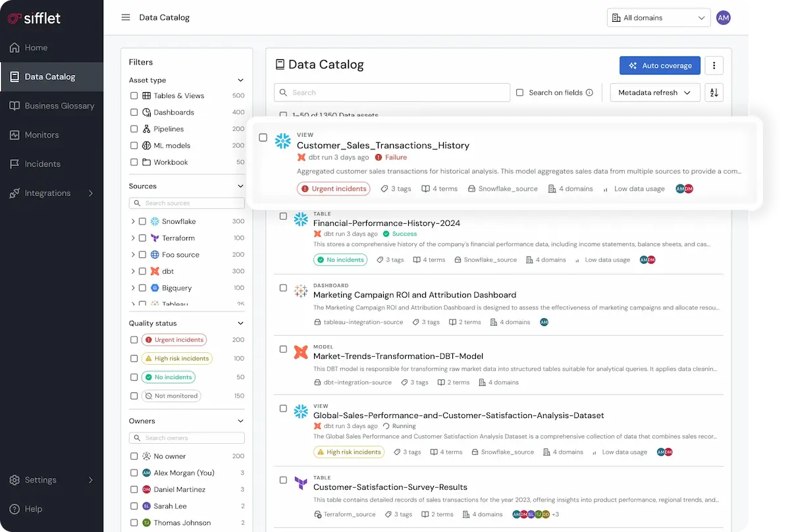Go to Home in the sidebar

(x=51, y=47)
